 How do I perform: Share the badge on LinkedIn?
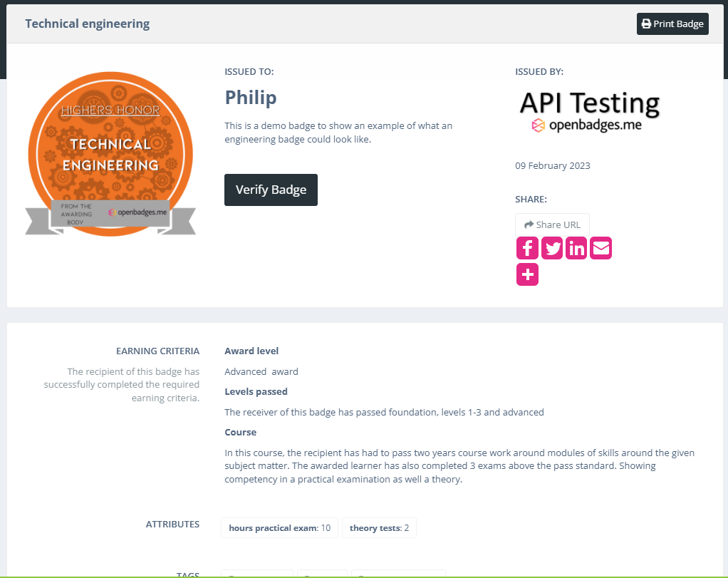(x=576, y=248)
